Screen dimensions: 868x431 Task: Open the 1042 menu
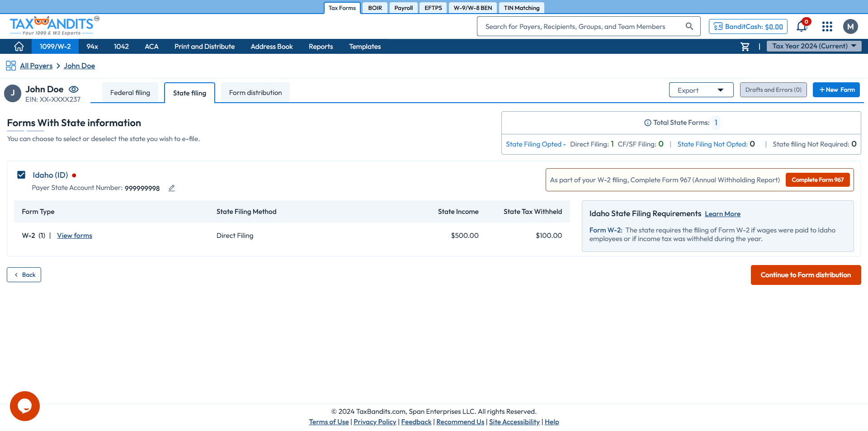point(121,47)
